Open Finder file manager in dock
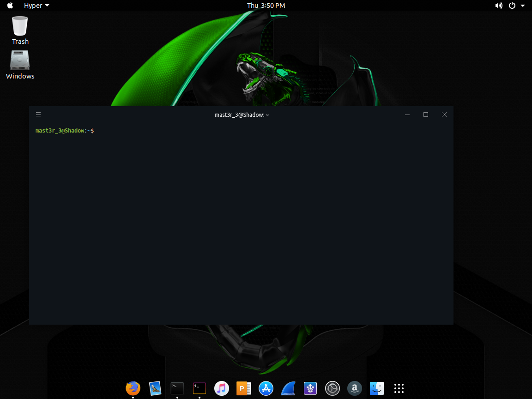 [377, 388]
